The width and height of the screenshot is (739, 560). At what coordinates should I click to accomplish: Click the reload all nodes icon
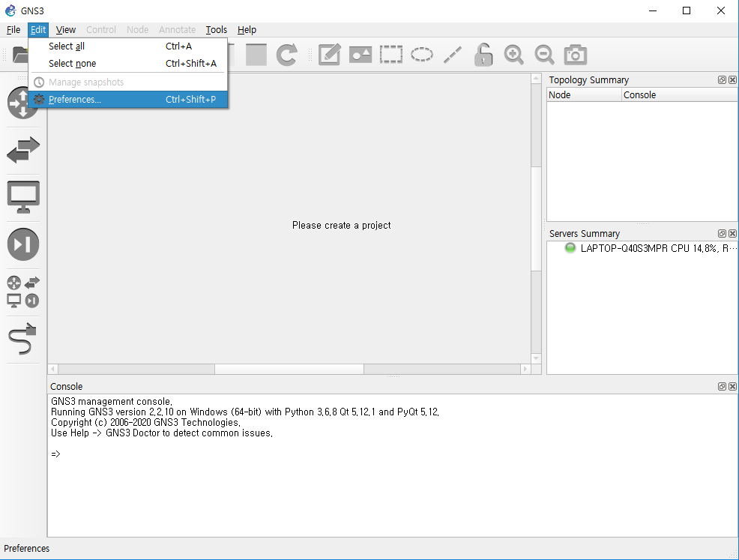pyautogui.click(x=286, y=55)
